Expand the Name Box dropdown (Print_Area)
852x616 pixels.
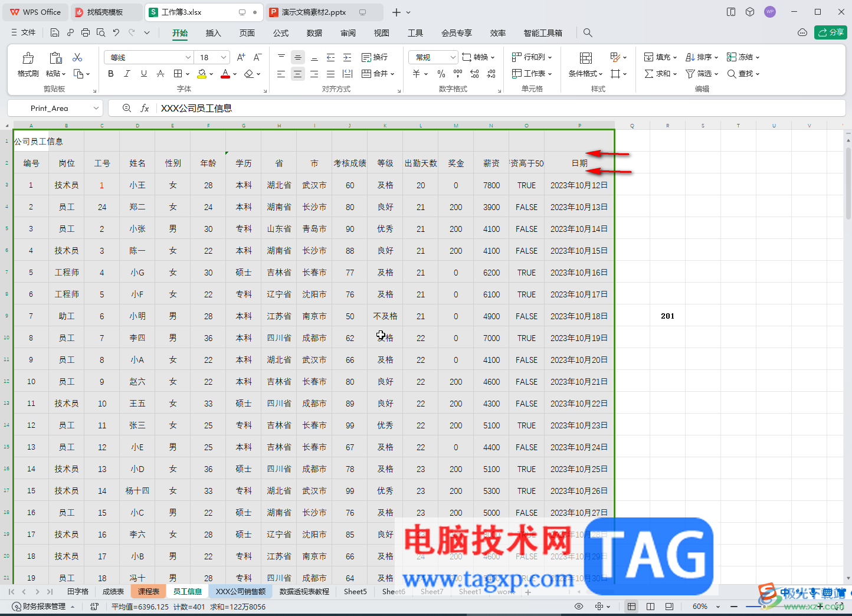point(96,108)
